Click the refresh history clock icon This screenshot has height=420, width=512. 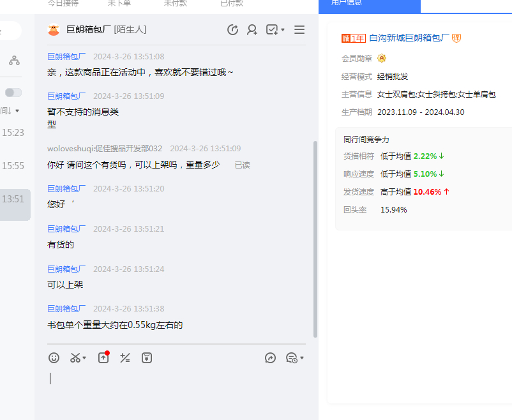pyautogui.click(x=232, y=30)
